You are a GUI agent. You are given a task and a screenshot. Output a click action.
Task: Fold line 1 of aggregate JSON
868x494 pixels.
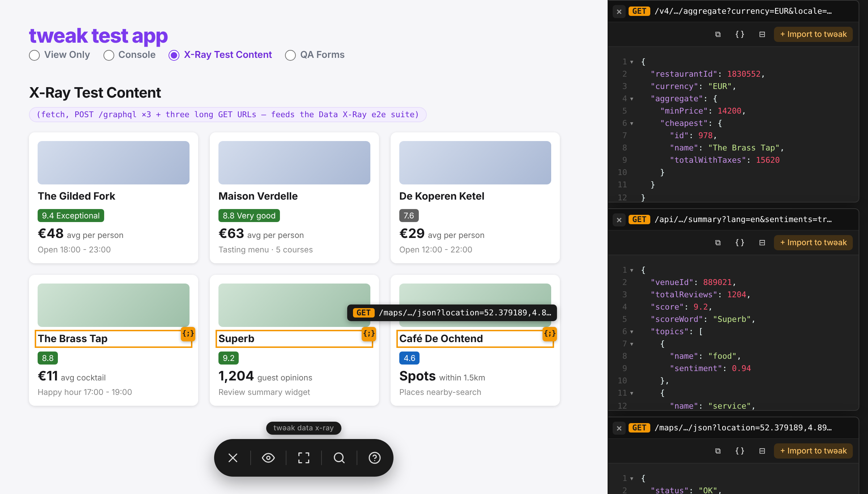632,62
